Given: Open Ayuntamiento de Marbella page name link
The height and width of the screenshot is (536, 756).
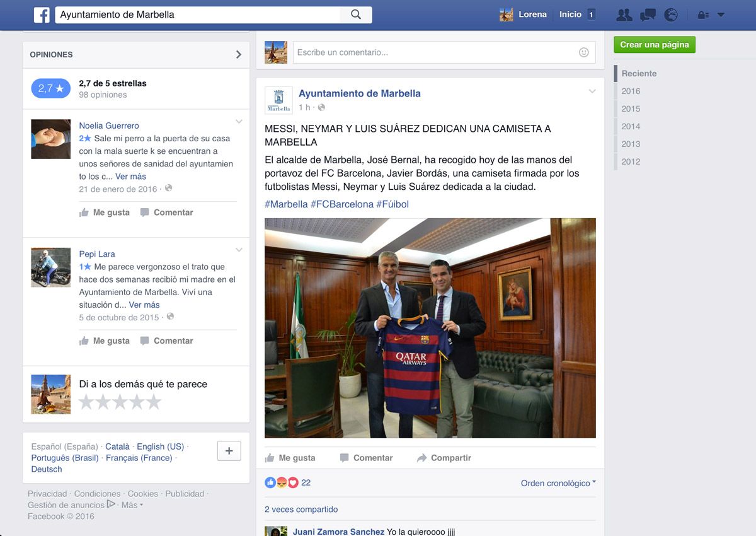Looking at the screenshot, I should [x=360, y=93].
